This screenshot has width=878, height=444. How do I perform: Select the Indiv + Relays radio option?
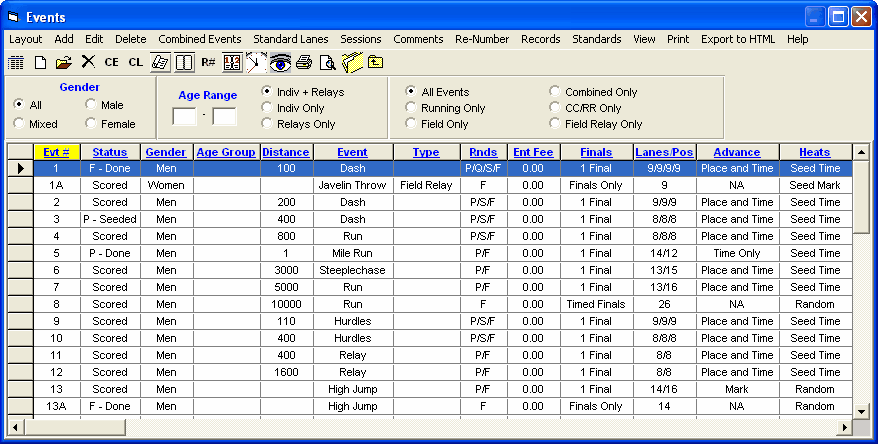pyautogui.click(x=267, y=92)
